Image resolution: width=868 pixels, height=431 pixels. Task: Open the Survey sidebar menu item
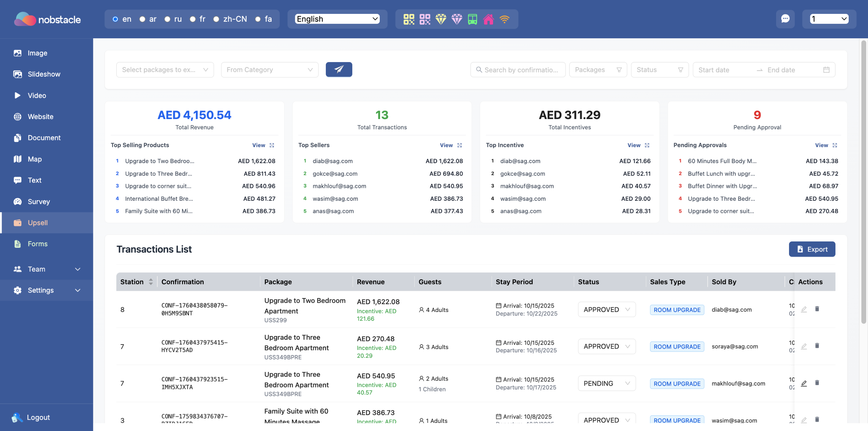point(39,201)
